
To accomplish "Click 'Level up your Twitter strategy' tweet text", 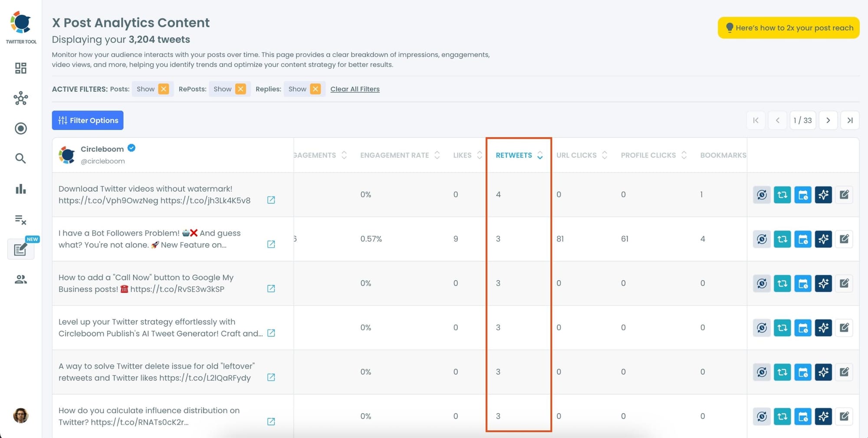I will coord(161,327).
